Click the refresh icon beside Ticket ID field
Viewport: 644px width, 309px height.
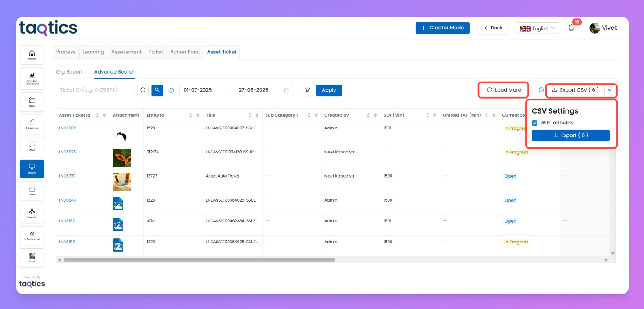(143, 90)
